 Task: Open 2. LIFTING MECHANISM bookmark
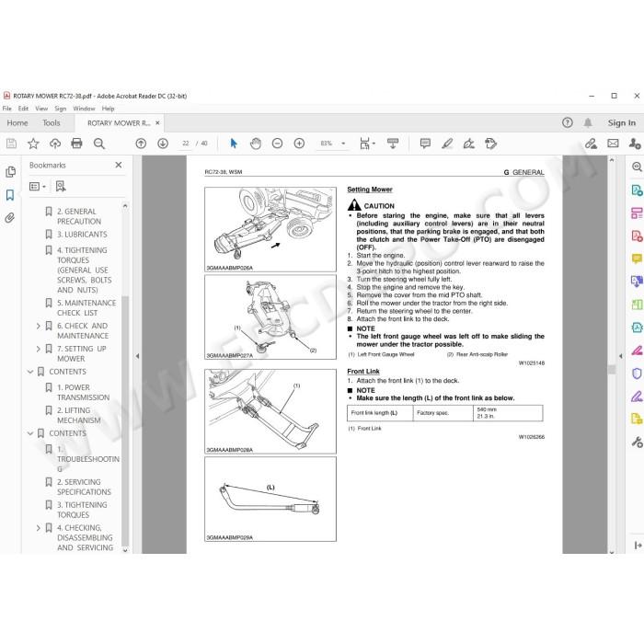[x=79, y=415]
